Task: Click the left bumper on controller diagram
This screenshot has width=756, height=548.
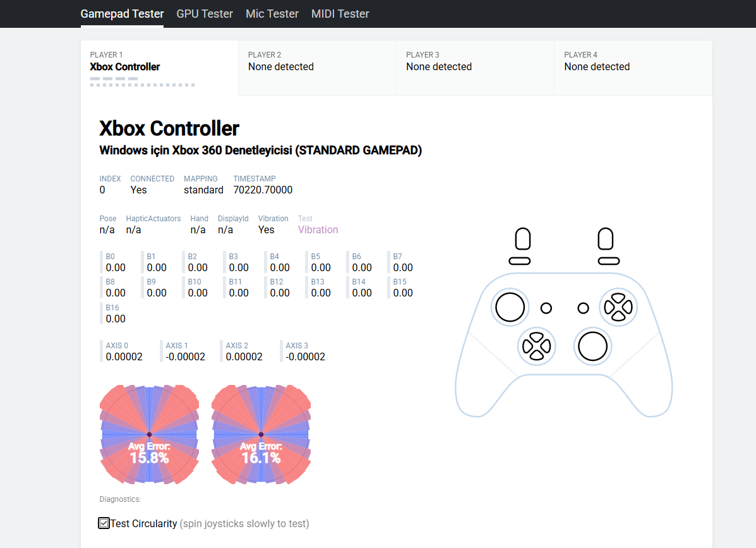Action: pos(520,261)
